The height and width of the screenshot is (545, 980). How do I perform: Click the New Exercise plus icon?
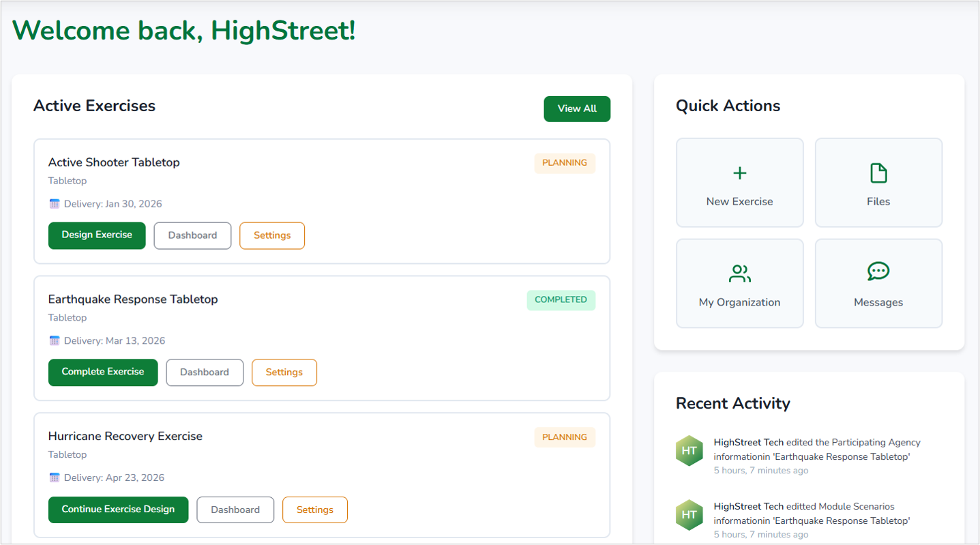(x=739, y=173)
